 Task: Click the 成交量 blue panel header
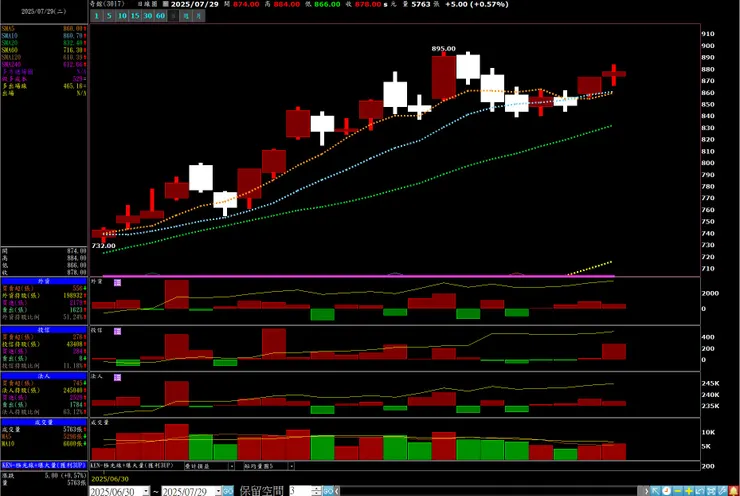tap(44, 422)
